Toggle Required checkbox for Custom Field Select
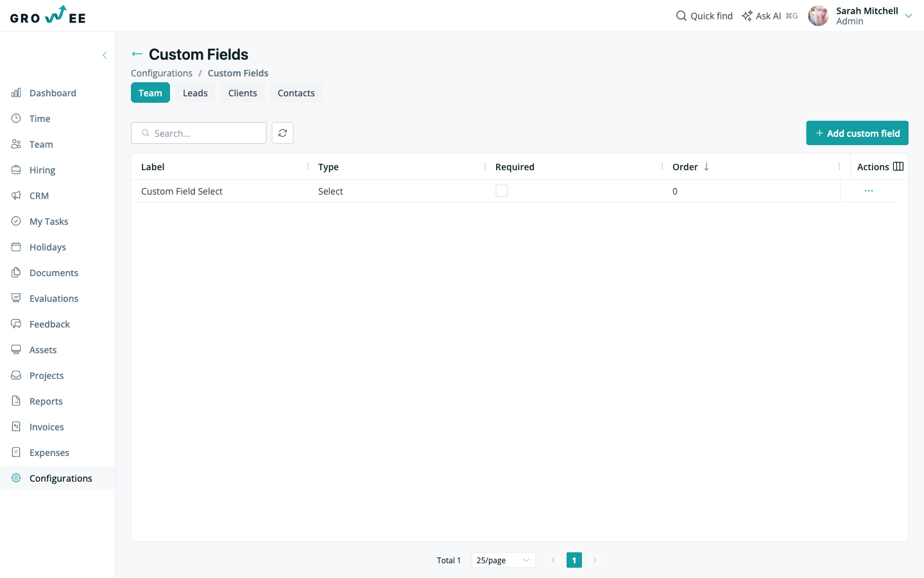Screen dimensions: 924x578 (502, 191)
